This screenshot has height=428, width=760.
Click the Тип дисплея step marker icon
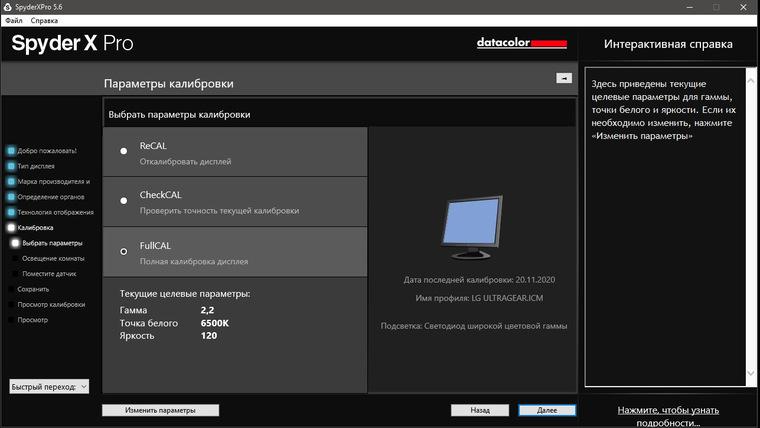pos(11,166)
